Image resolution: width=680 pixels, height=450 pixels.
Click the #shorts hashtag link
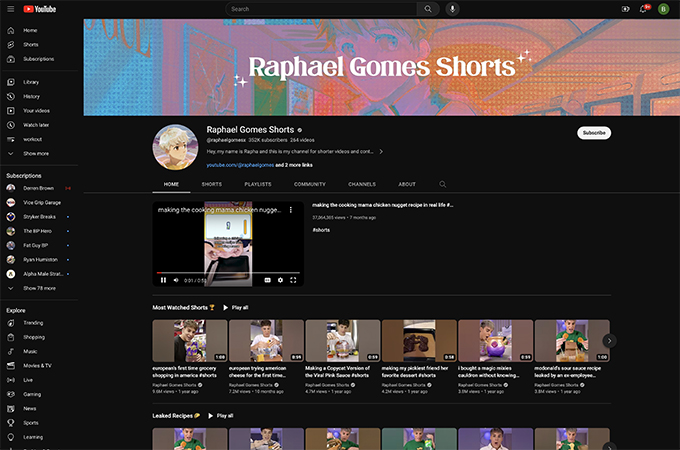[321, 230]
